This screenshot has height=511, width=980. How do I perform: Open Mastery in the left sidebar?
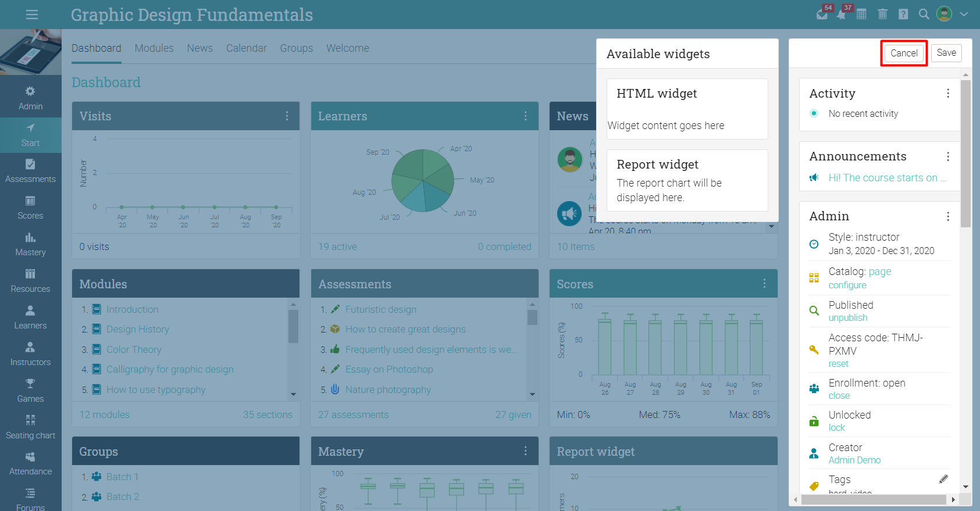(x=30, y=245)
